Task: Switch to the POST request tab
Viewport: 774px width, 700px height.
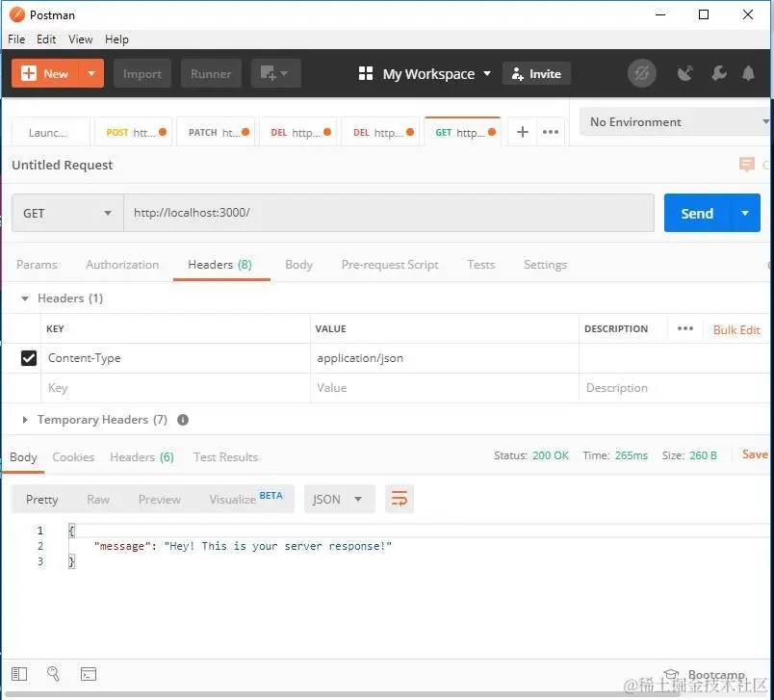Action: (133, 132)
